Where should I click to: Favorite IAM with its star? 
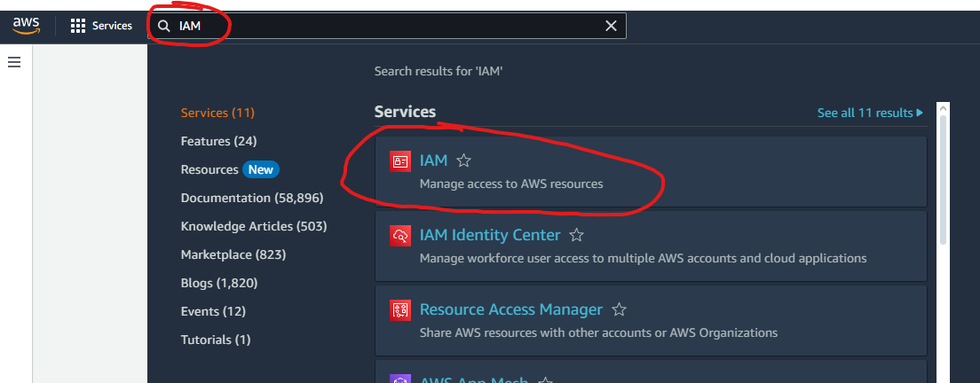463,161
